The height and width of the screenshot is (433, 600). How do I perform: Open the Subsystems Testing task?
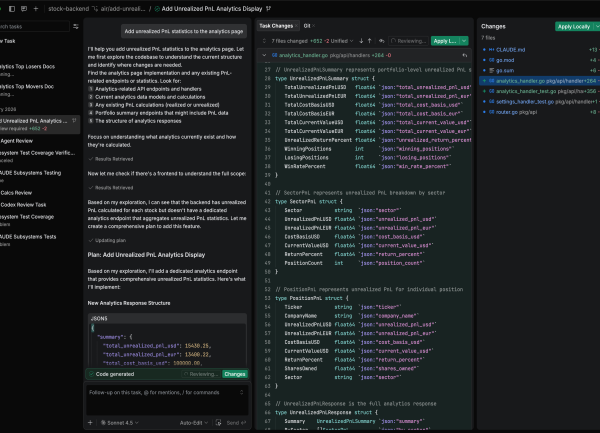pos(40,176)
